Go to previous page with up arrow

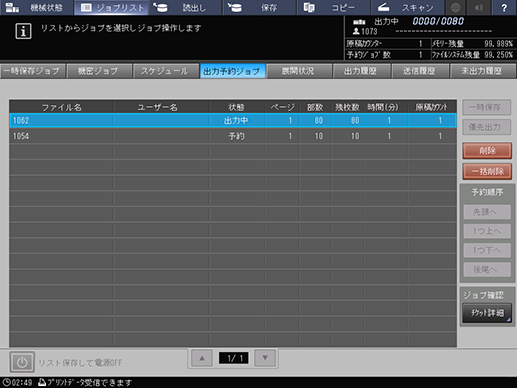point(202,358)
